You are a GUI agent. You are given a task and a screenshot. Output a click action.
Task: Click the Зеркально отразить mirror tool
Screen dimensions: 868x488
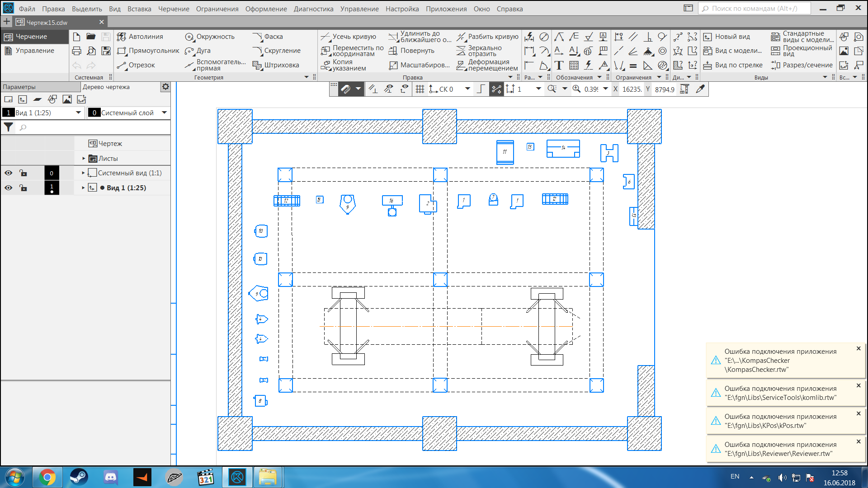pos(480,51)
